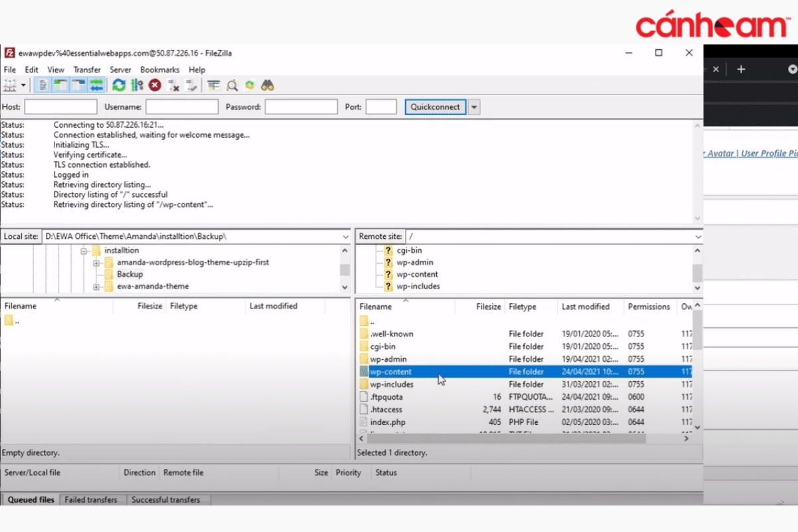This screenshot has width=798, height=532.
Task: Reconnect to the last used server
Action: coord(192,85)
